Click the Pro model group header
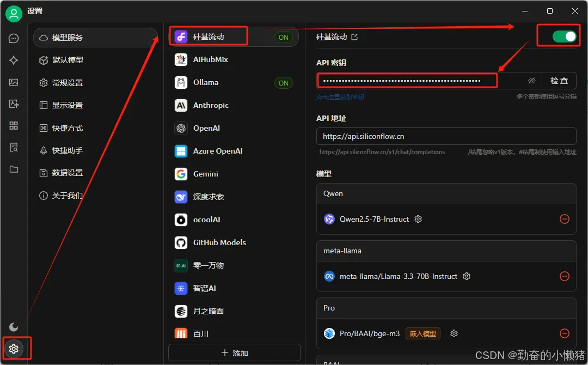This screenshot has height=365, width=588. [446, 308]
